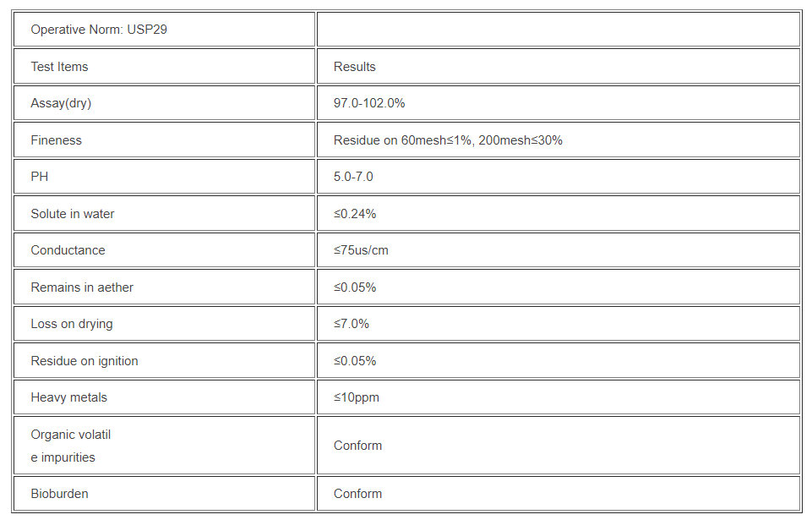Click the 'Results' header cell
The image size is (812, 520).
[x=355, y=67]
